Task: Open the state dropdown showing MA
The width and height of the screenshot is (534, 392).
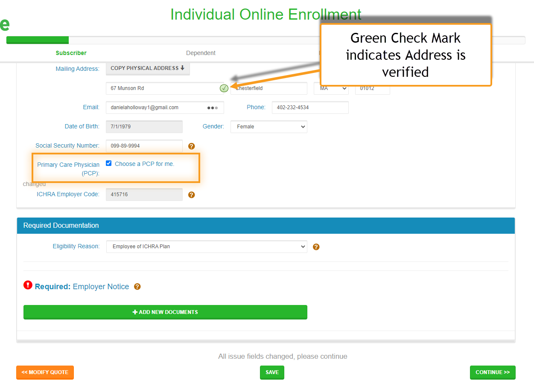Action: click(331, 88)
